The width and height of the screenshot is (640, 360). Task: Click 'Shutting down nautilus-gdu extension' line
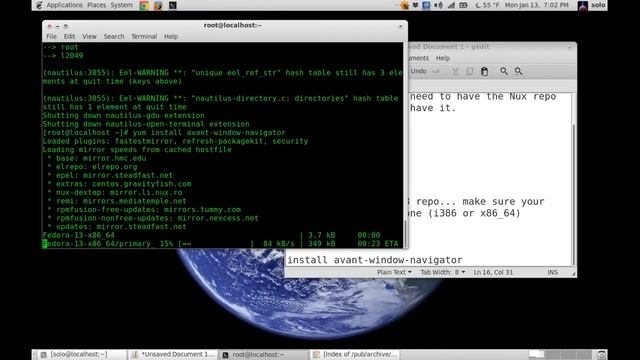pos(124,116)
